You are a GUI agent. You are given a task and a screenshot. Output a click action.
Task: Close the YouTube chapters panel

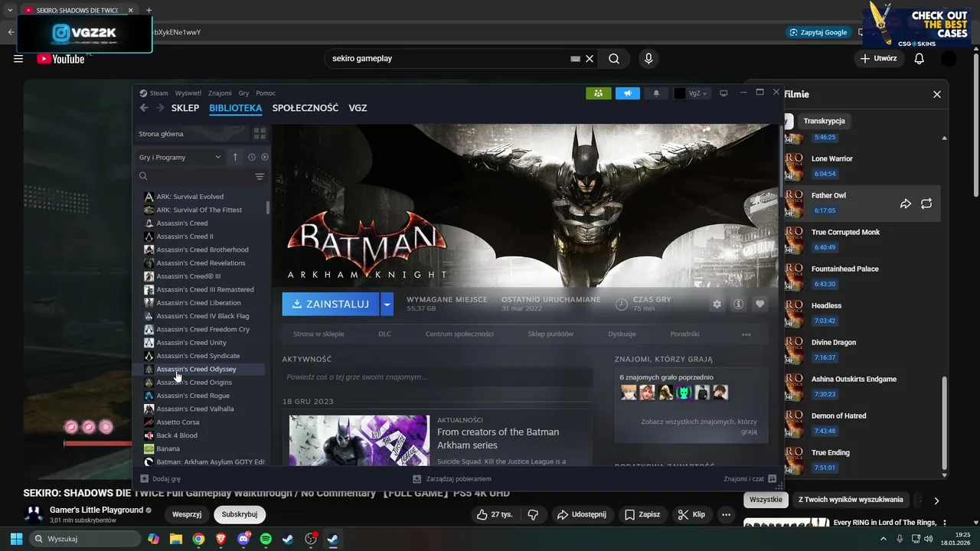pos(936,94)
